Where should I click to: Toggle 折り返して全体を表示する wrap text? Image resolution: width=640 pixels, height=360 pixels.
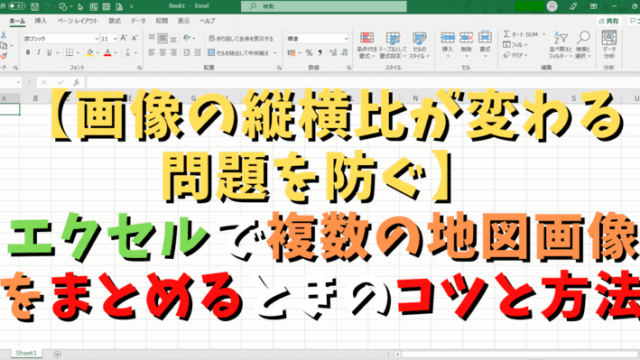click(241, 38)
